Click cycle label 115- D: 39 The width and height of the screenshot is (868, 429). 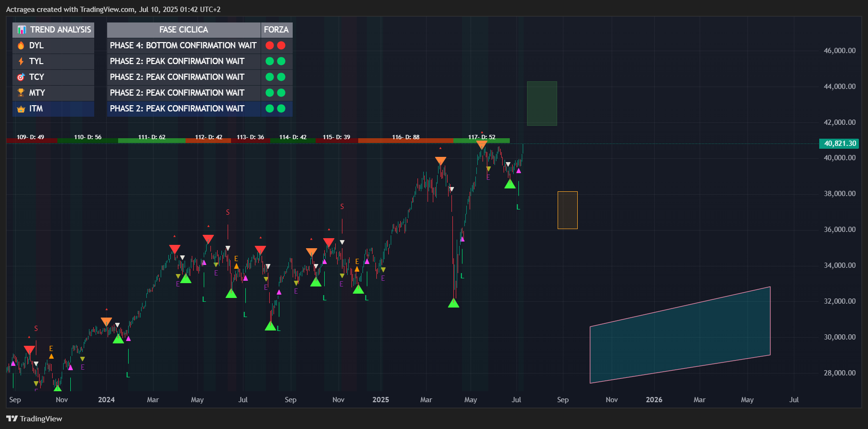[x=336, y=137]
